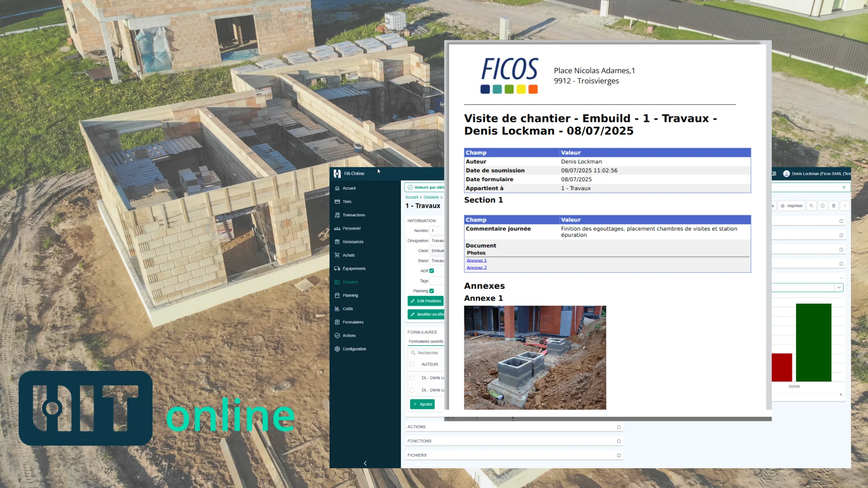
Task: Click the Dossiers breadcrumb link
Action: [x=431, y=197]
